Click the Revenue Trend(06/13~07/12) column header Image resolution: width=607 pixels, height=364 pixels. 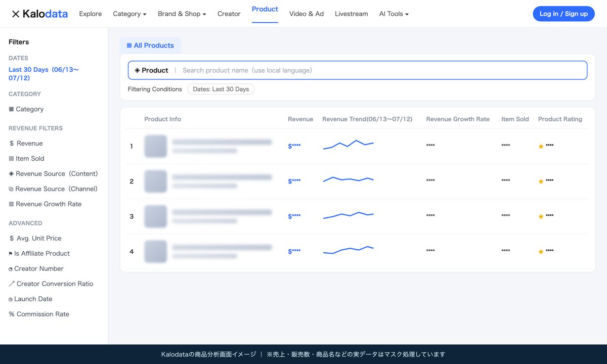pyautogui.click(x=367, y=119)
